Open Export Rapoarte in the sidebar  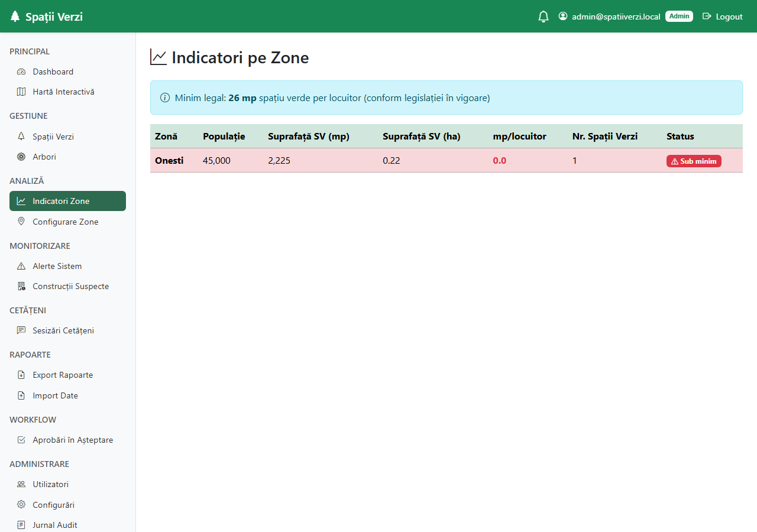point(67,375)
